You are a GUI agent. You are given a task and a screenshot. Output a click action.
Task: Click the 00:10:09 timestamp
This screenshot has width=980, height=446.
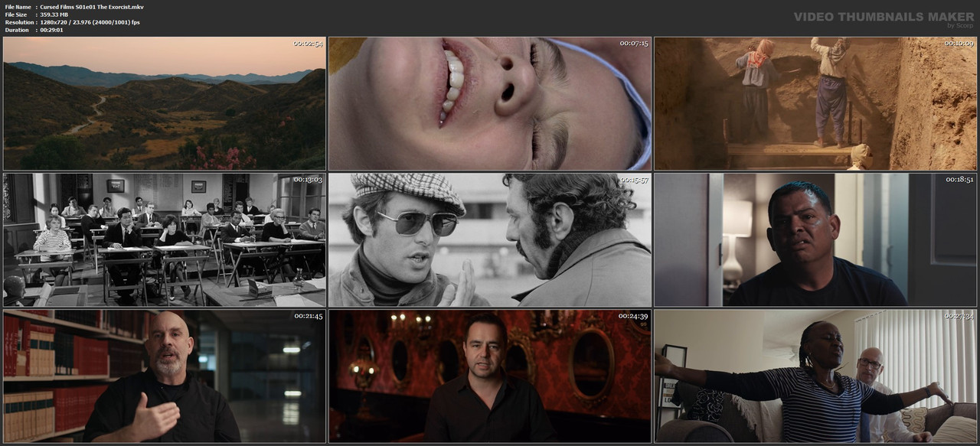click(x=959, y=44)
